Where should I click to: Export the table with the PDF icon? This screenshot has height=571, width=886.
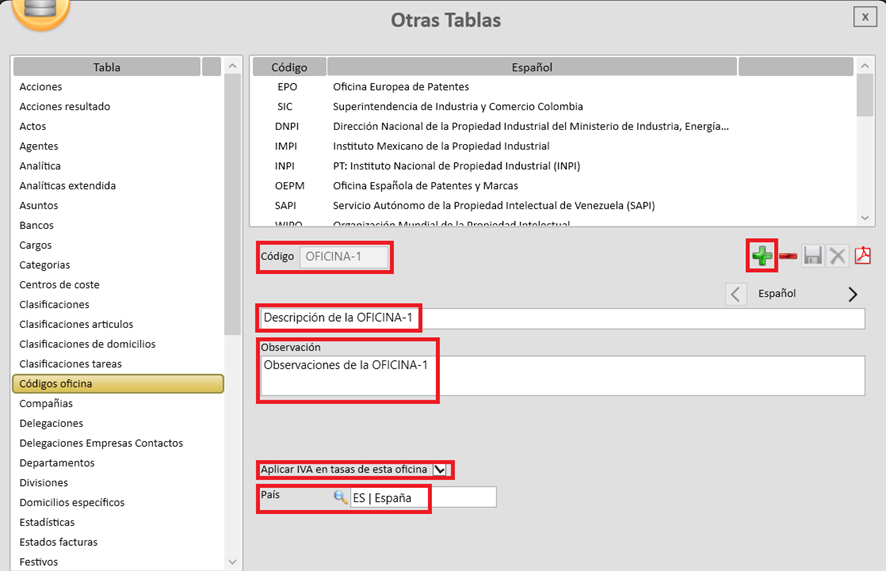[x=862, y=256]
